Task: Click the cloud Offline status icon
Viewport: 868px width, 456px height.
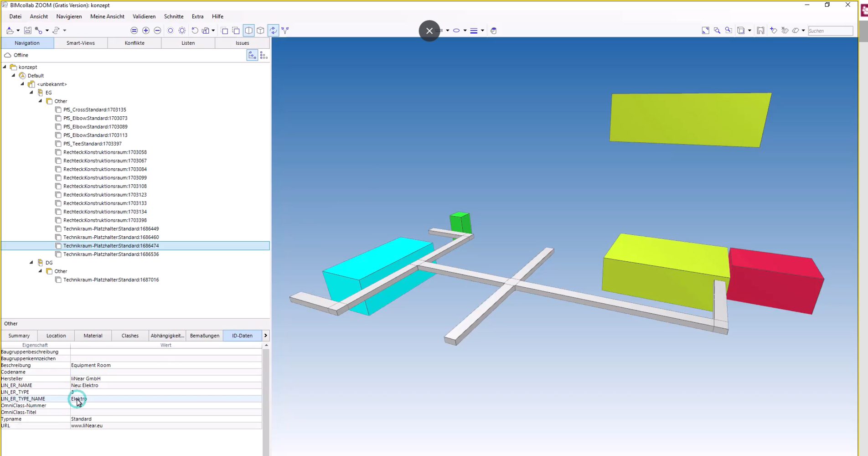Action: coord(8,55)
